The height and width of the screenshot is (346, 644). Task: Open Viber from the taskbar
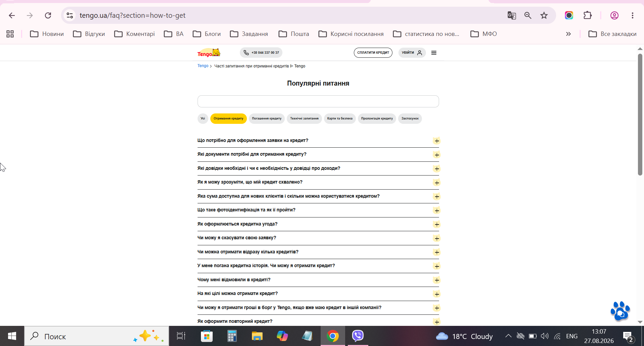point(358,336)
